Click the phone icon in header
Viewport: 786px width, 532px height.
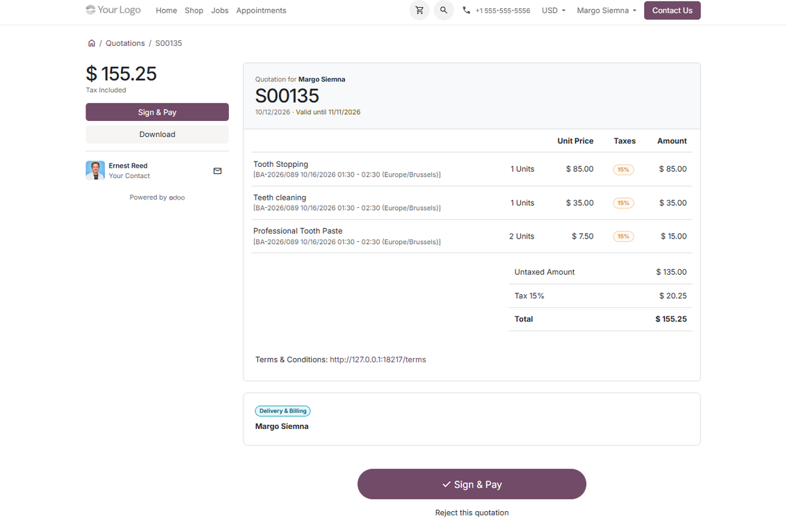tap(466, 10)
